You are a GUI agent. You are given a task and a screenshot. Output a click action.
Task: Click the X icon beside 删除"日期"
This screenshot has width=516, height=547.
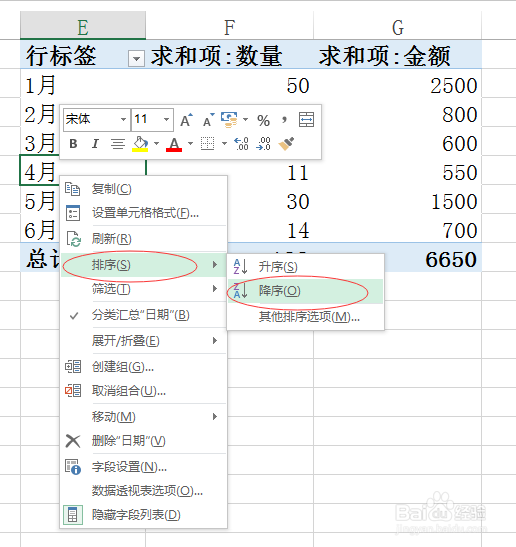point(73,441)
